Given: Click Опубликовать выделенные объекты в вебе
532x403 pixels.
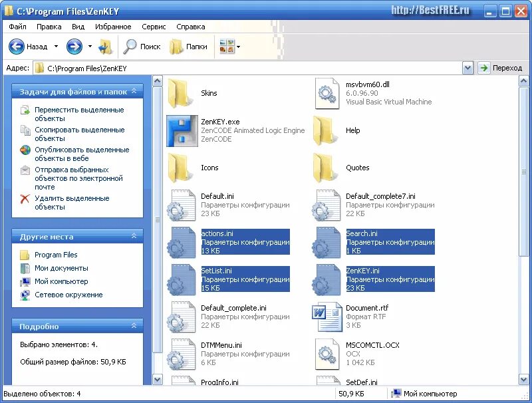Looking at the screenshot, I should (82, 154).
